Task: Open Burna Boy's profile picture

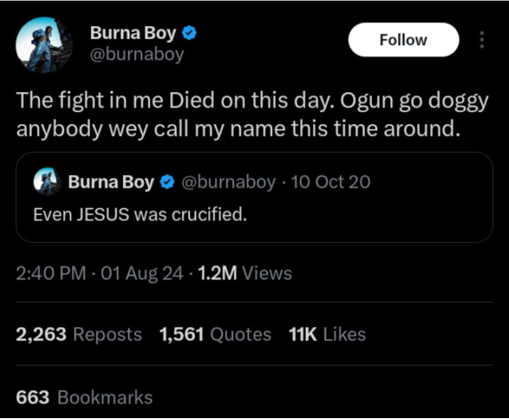Action: click(x=45, y=46)
